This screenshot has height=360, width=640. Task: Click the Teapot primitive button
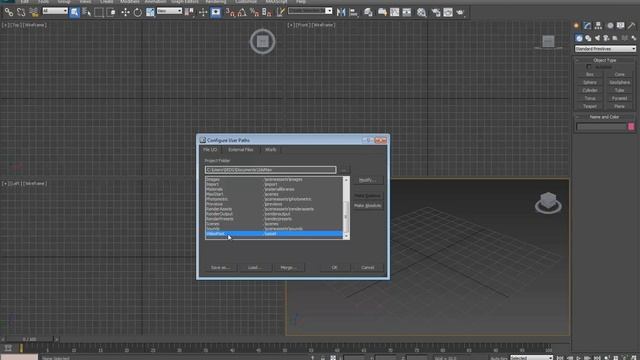pyautogui.click(x=590, y=106)
